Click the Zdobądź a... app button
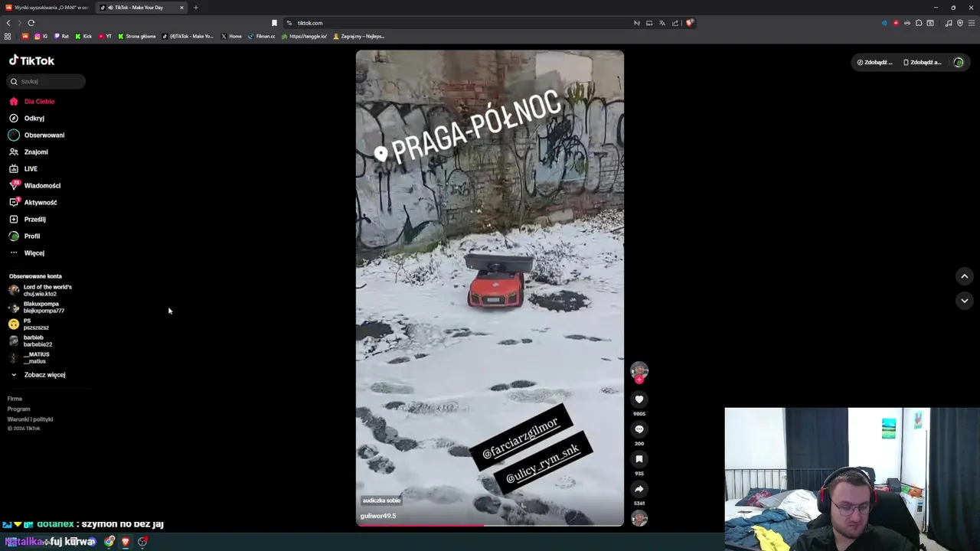Screen dimensions: 980x551 pos(923,62)
